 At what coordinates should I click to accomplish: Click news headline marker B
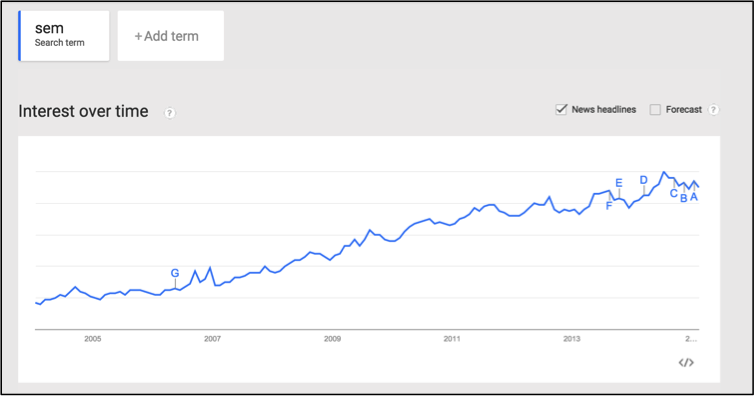(684, 198)
